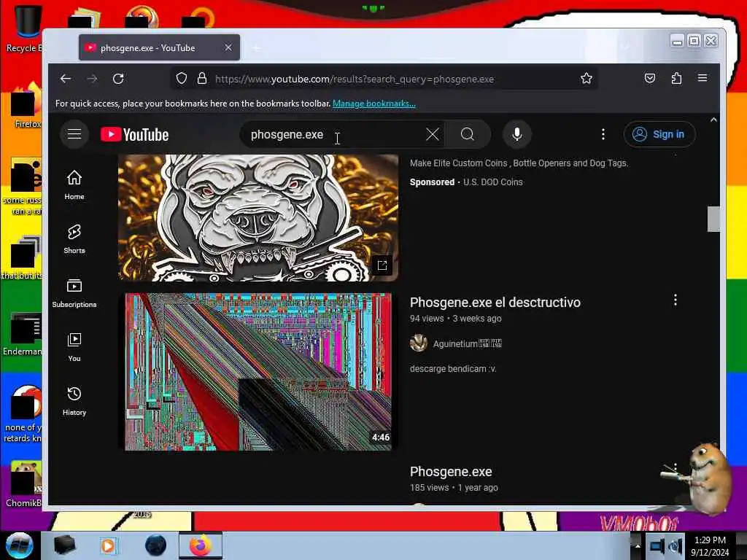Click the scrollbar up arrow
Image resolution: width=747 pixels, height=560 pixels.
[713, 120]
